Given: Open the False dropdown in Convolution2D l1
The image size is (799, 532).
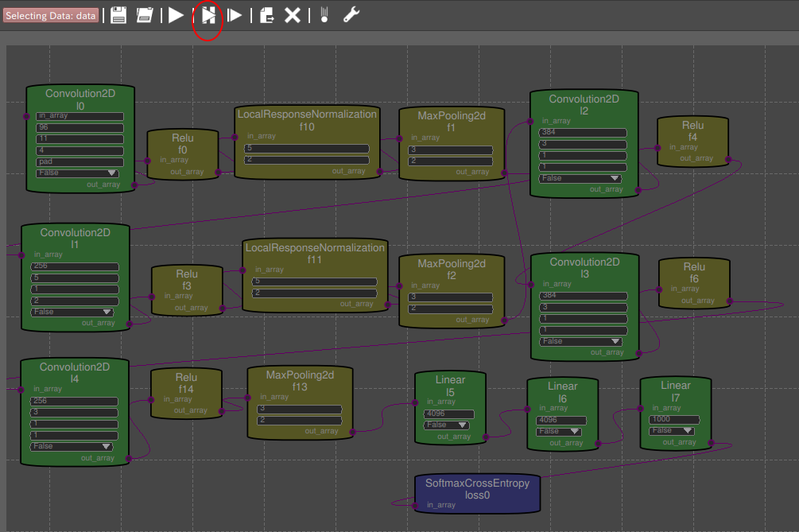Looking at the screenshot, I should 72,312.
